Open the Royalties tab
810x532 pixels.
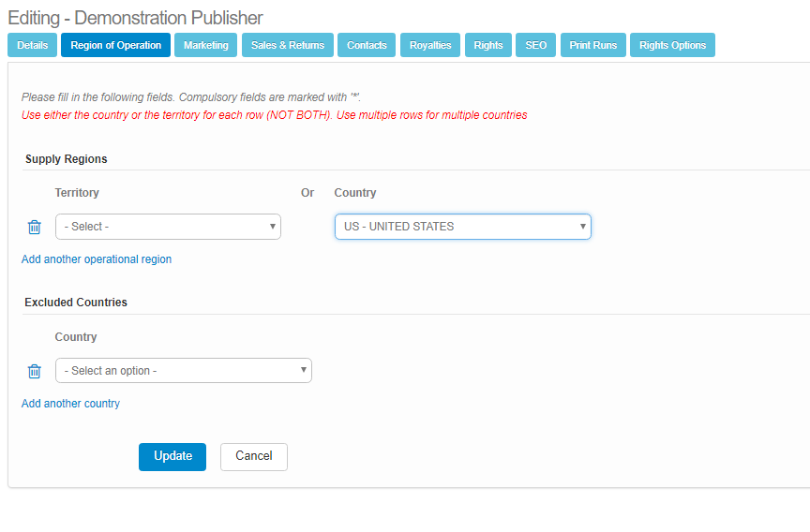[430, 45]
